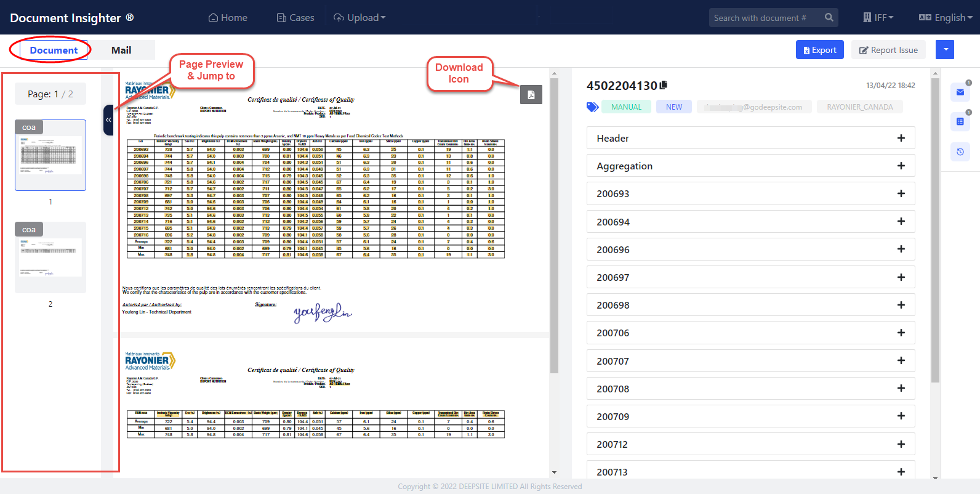Click the blue tags icon
This screenshot has height=494, width=980.
click(592, 107)
